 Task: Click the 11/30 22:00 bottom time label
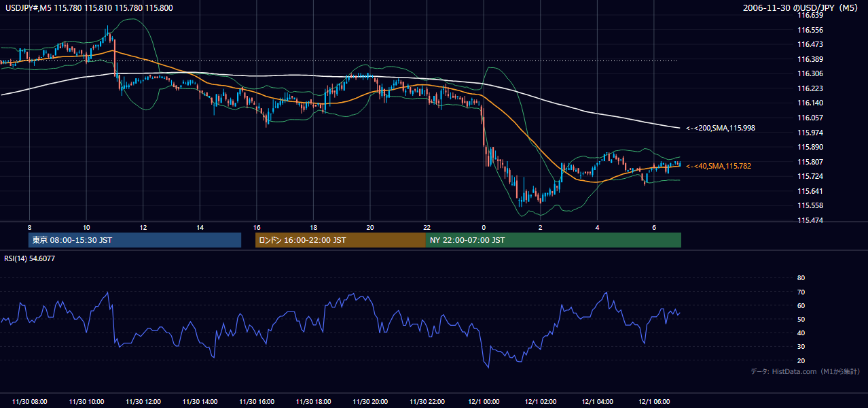point(427,401)
